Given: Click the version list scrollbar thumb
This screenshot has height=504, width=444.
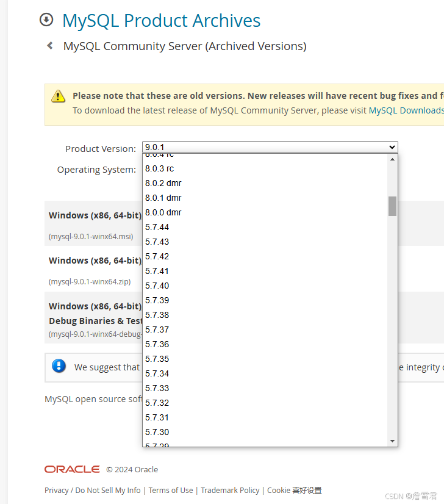Looking at the screenshot, I should tap(392, 206).
